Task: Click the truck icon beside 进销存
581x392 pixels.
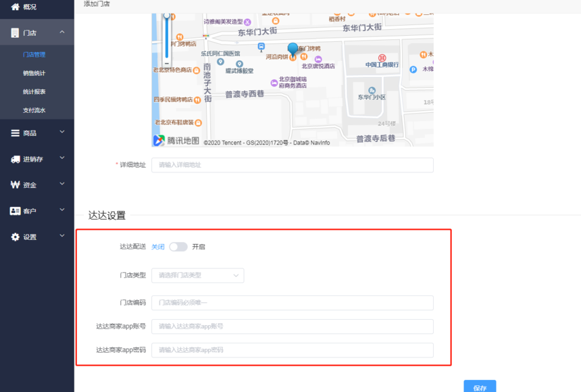Action: pos(15,159)
